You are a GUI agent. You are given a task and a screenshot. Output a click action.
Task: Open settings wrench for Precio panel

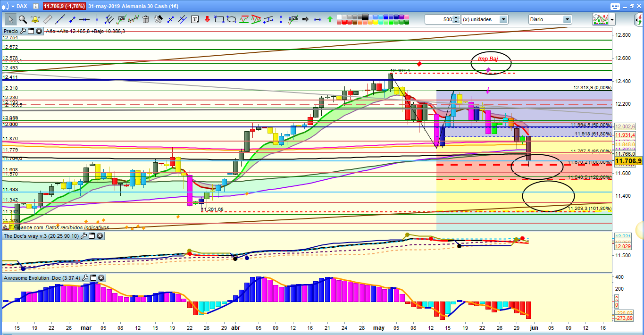23,31
